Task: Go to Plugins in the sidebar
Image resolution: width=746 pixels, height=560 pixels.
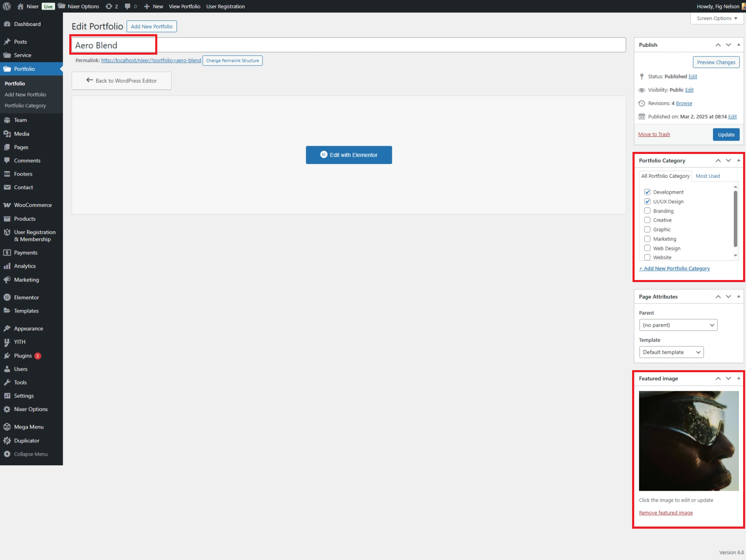Action: click(23, 356)
